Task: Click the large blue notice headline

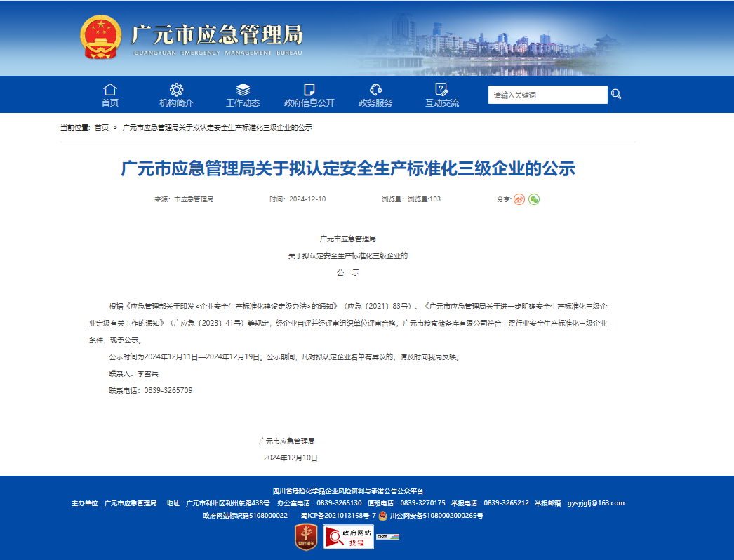Action: 348,168
